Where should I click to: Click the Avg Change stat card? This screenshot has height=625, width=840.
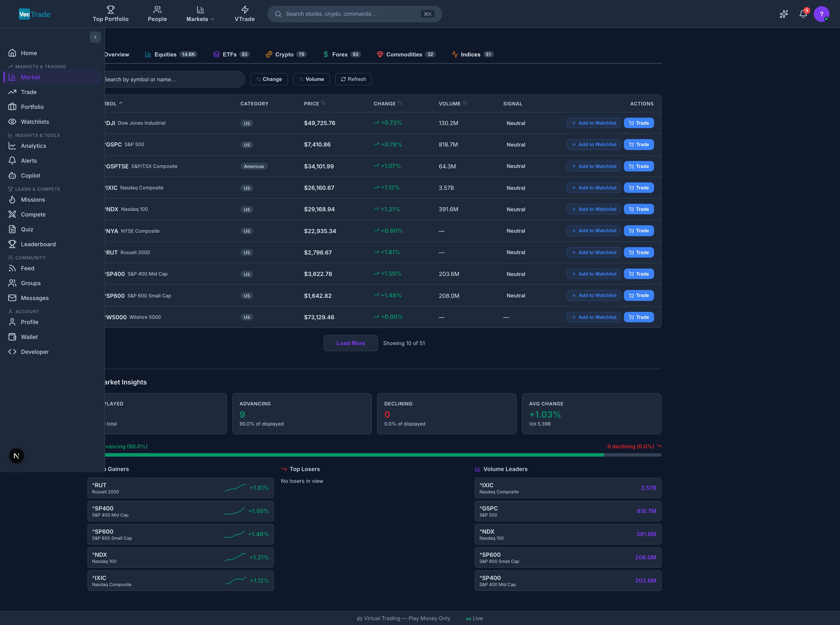(x=591, y=414)
